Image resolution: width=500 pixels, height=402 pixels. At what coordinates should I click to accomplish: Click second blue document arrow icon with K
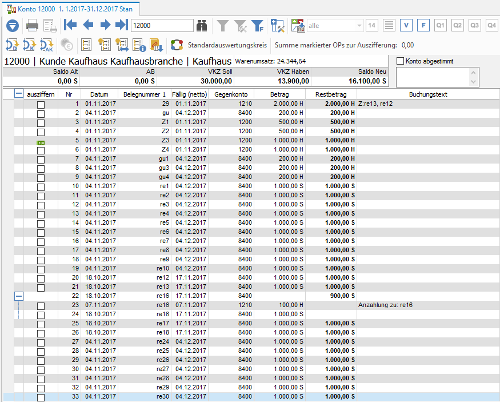[29, 45]
